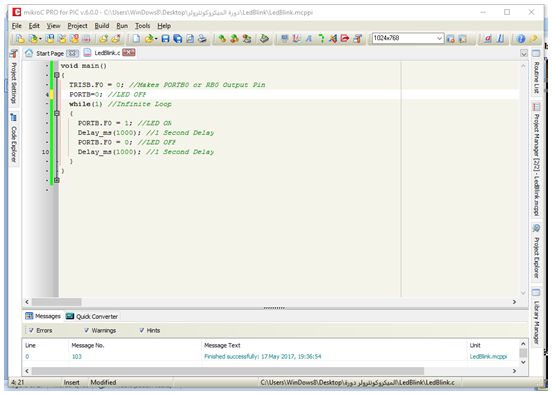Click the 'Message No.' column header

pos(88,345)
